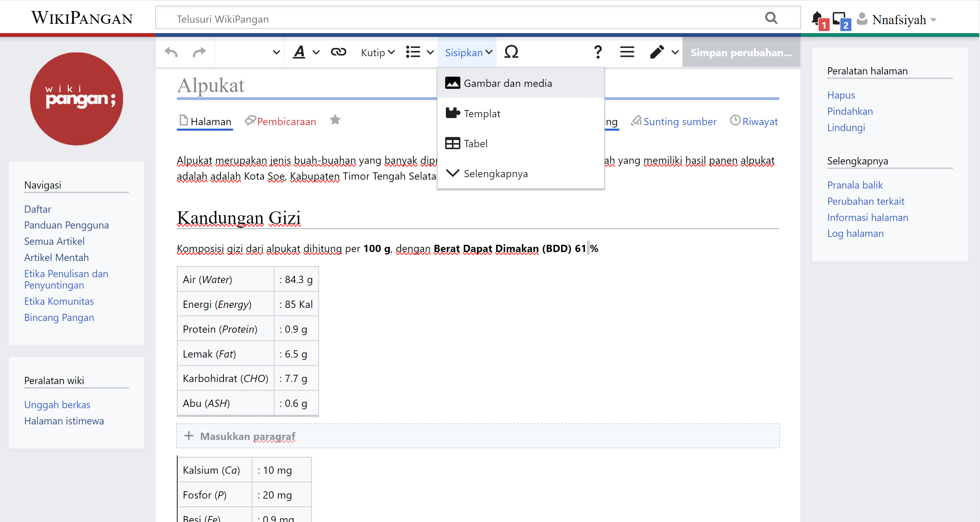Select Gambar dan media menu item
The image size is (980, 522).
click(508, 83)
